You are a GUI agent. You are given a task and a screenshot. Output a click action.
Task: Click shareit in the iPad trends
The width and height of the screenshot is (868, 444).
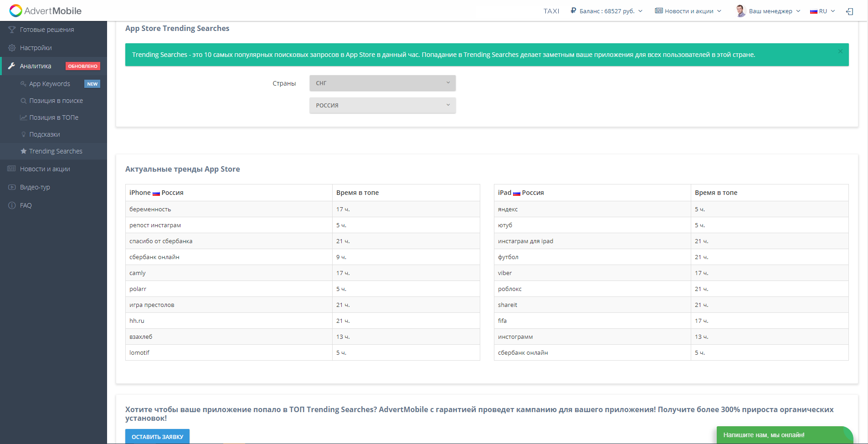(x=508, y=305)
